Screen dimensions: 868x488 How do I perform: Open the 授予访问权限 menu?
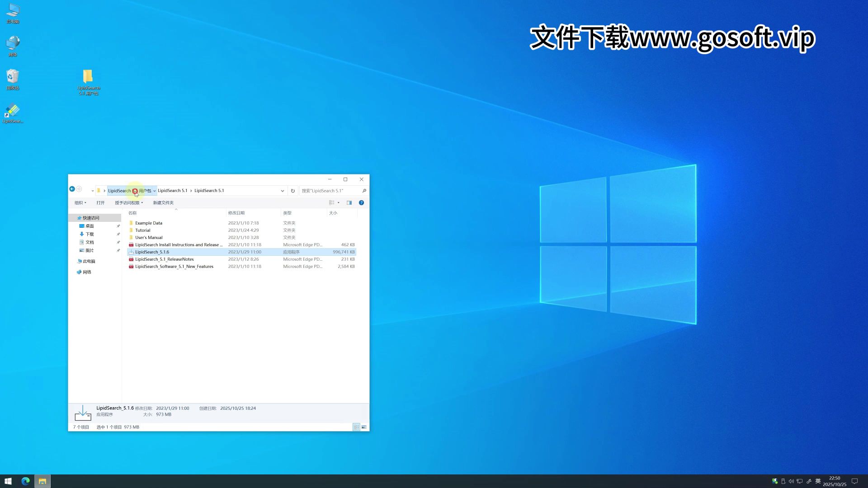(128, 203)
